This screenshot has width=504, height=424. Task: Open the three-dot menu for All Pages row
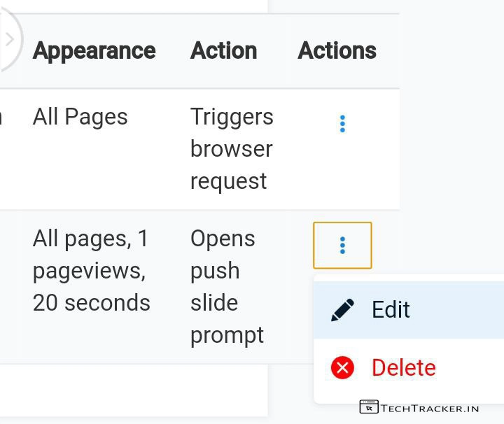[x=342, y=125]
